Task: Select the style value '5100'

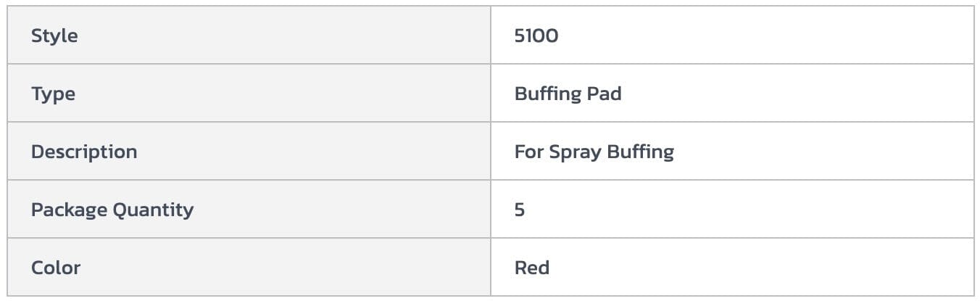Action: click(536, 36)
